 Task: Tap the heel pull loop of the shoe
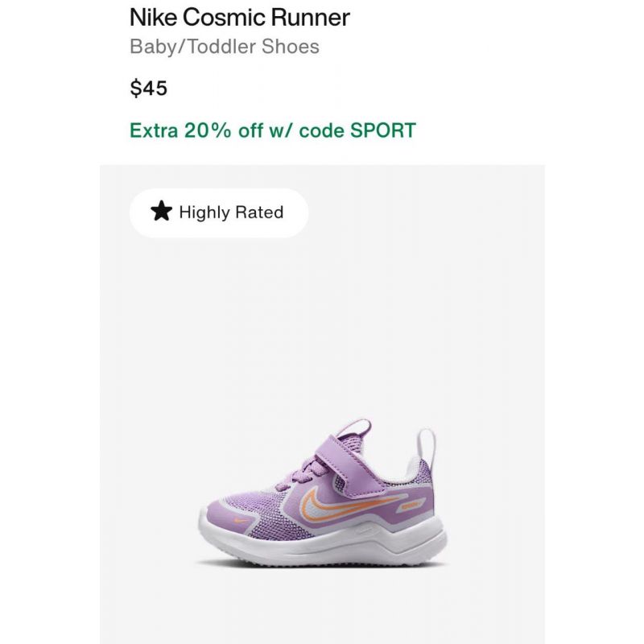[x=427, y=448]
